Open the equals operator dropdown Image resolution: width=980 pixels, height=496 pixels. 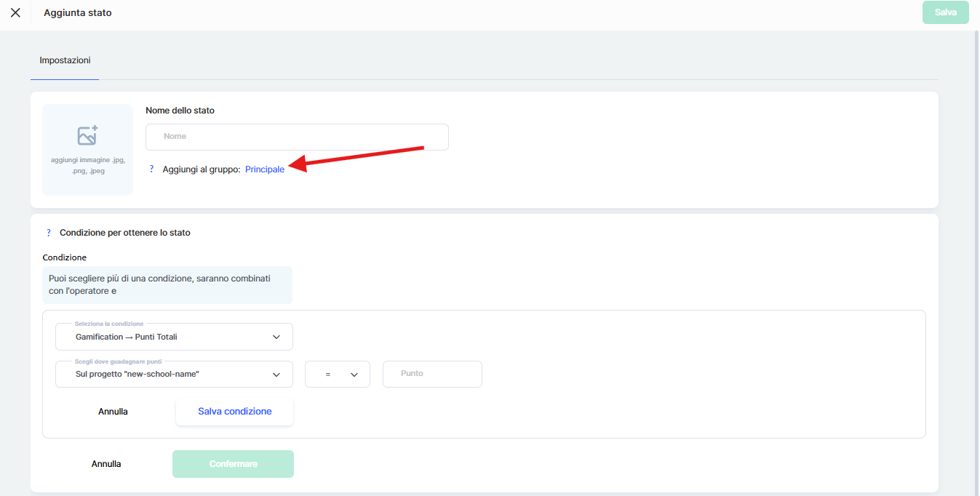click(x=338, y=374)
